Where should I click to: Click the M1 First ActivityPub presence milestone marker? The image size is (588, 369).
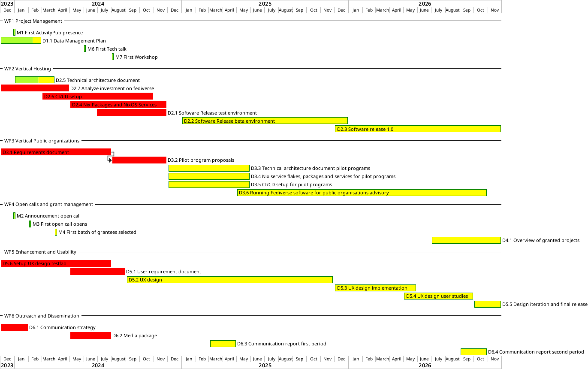(14, 32)
